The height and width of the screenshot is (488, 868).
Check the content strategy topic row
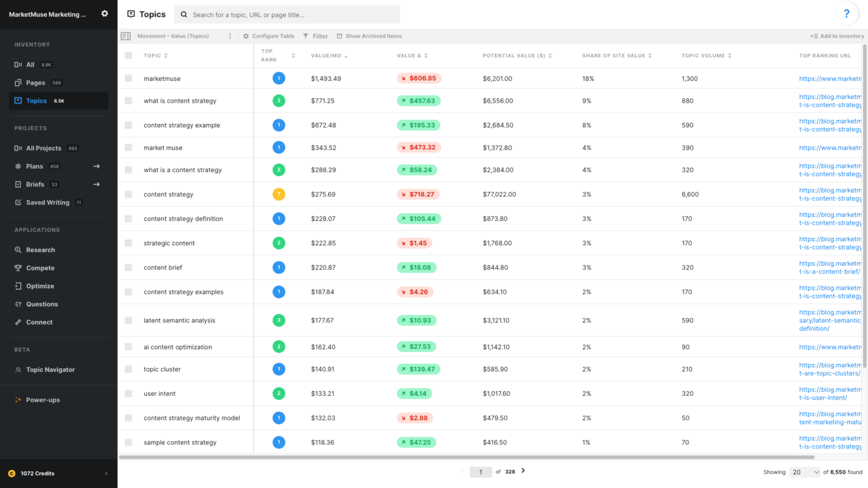(128, 194)
